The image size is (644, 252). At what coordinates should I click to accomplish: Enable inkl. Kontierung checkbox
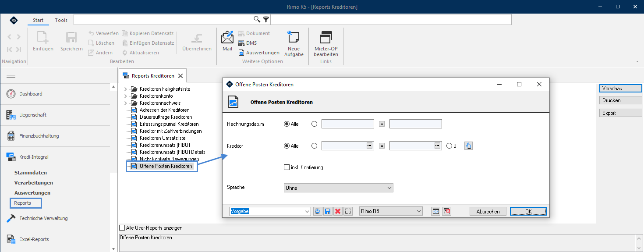pyautogui.click(x=287, y=167)
